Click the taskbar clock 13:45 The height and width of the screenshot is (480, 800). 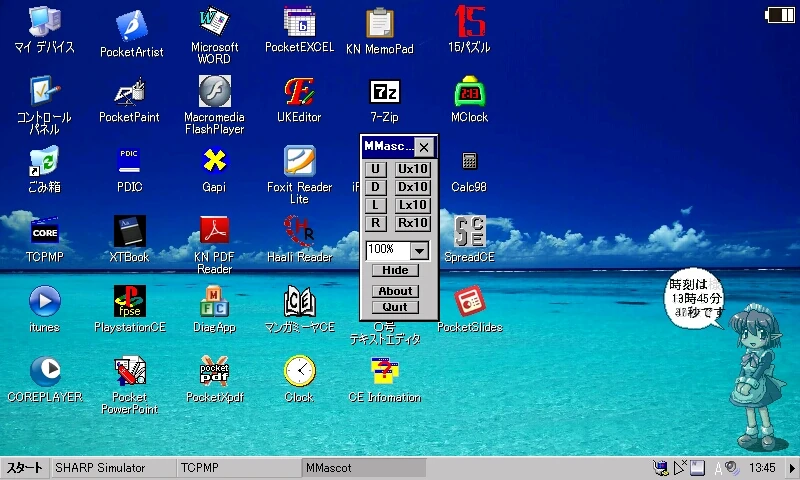[x=762, y=468]
